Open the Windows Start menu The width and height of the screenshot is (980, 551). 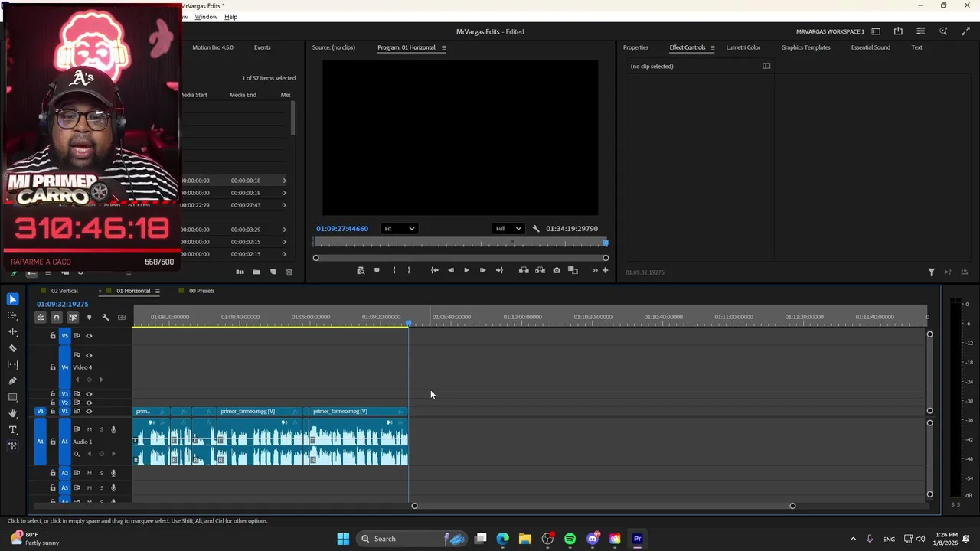tap(343, 539)
